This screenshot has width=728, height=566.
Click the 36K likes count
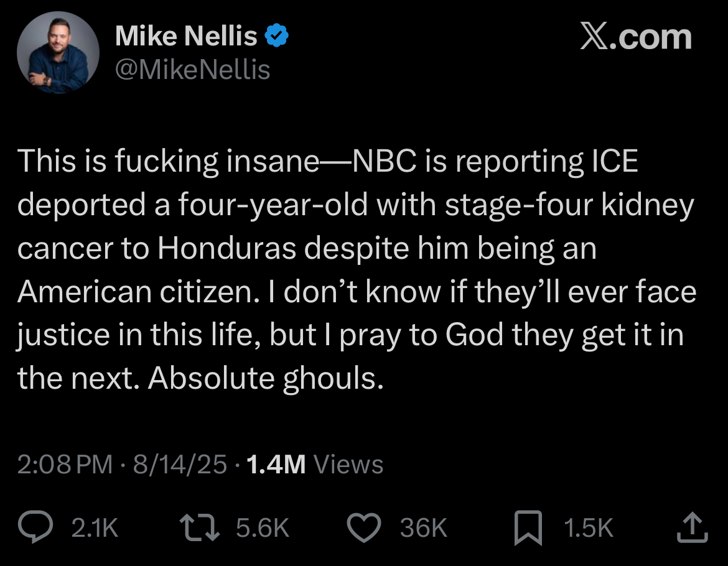pos(424,528)
